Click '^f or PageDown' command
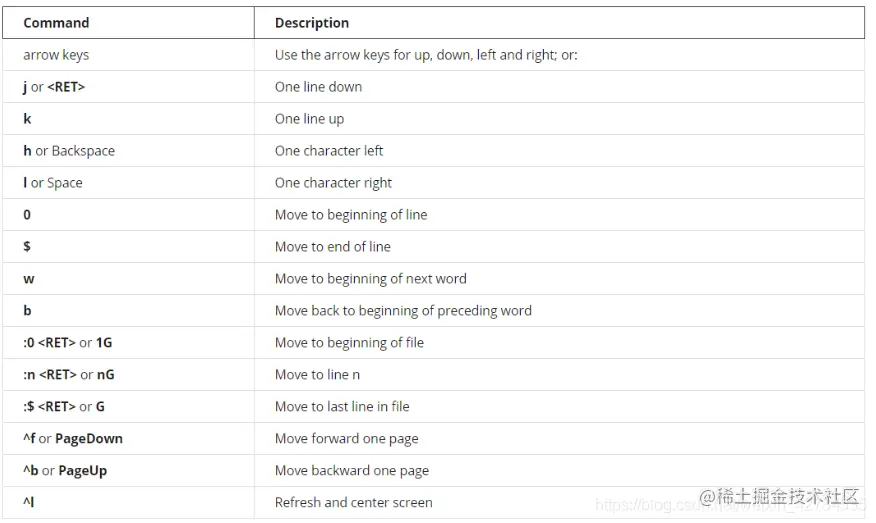Viewport: 876px width, 523px height. tap(73, 439)
